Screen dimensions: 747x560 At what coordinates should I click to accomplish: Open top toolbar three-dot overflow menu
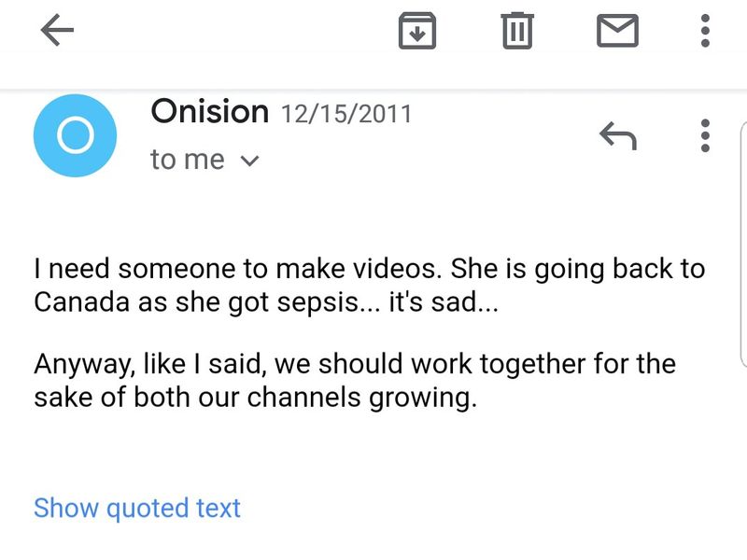[x=705, y=32]
